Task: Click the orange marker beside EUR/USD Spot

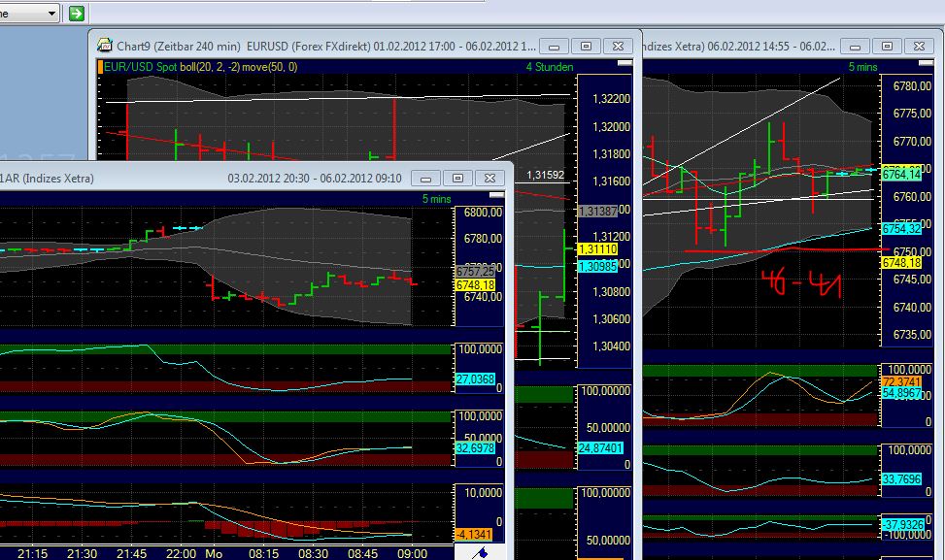Action: (100, 67)
